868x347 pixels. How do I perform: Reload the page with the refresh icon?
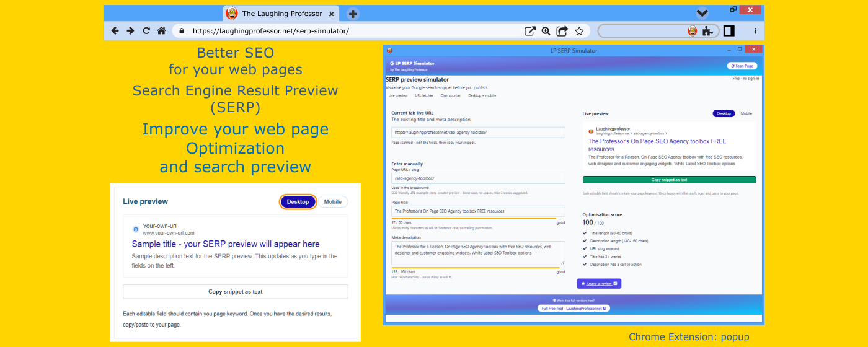click(x=146, y=30)
